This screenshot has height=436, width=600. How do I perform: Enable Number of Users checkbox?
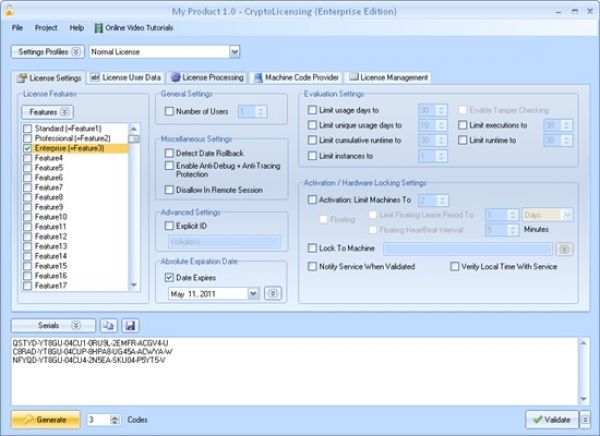pyautogui.click(x=169, y=111)
